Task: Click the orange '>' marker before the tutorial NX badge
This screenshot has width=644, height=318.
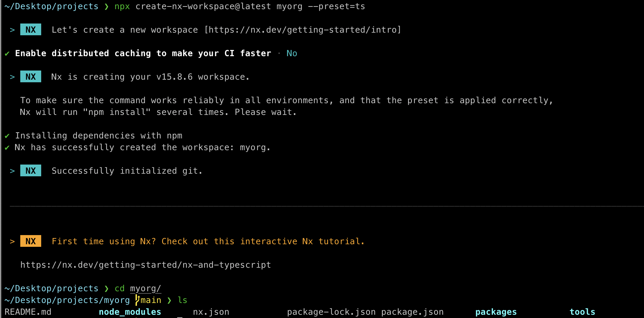Action: coord(12,241)
